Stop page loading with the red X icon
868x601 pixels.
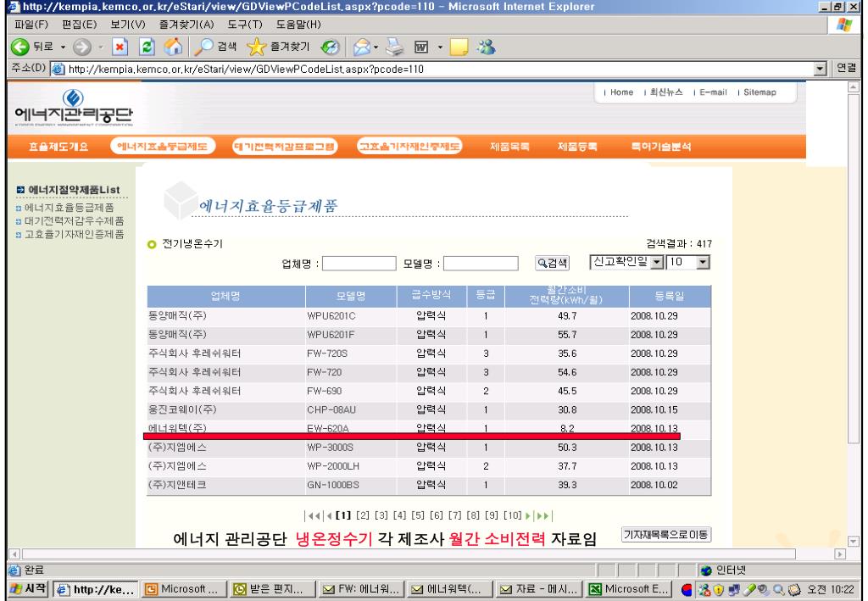(120, 47)
